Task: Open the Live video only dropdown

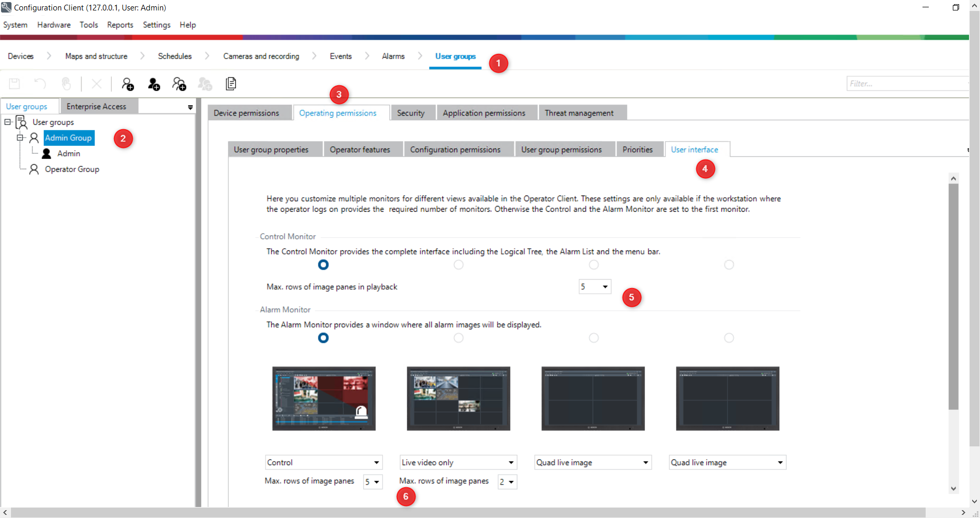Action: [x=458, y=463]
